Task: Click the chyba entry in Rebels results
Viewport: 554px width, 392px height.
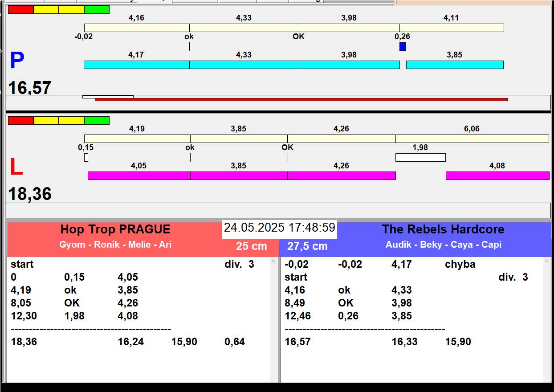Action: pyautogui.click(x=460, y=264)
